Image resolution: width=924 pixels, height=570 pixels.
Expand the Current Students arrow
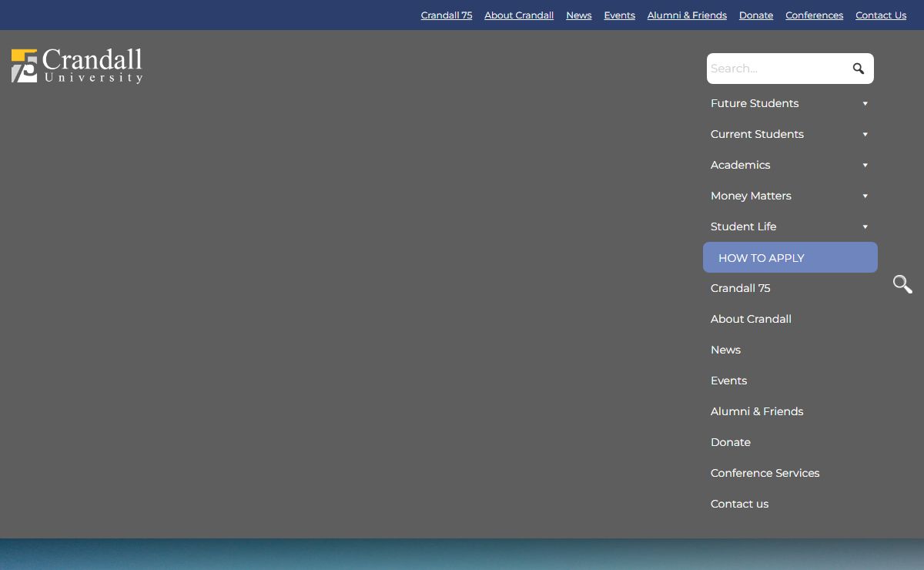pos(865,134)
